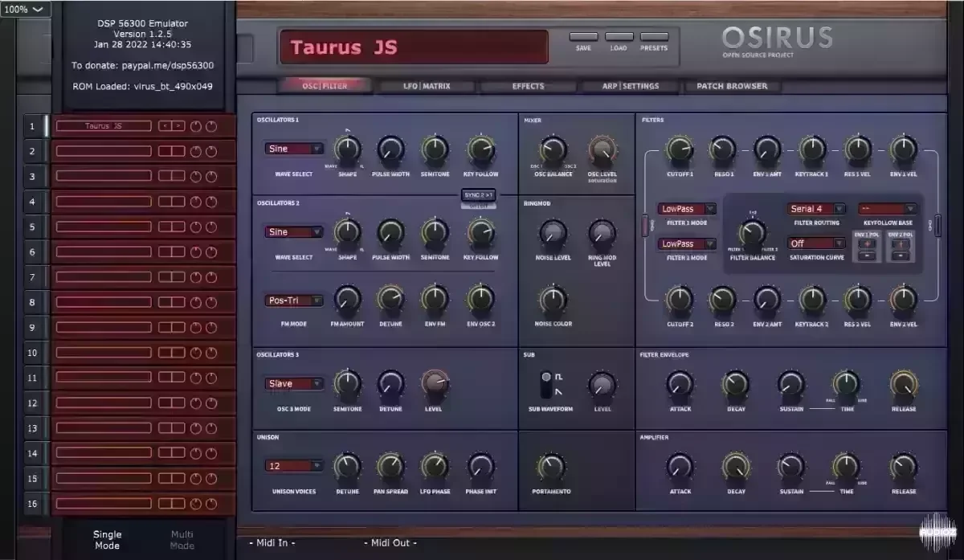This screenshot has height=560, width=964.
Task: Open the 100% zoom dropdown
Action: (x=26, y=10)
